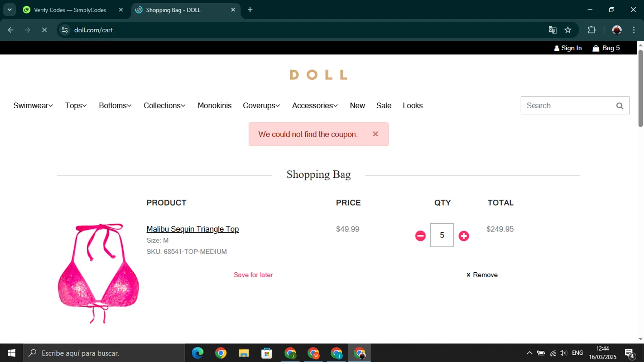The height and width of the screenshot is (362, 644).
Task: Open the extensions puzzle icon
Action: (x=592, y=30)
